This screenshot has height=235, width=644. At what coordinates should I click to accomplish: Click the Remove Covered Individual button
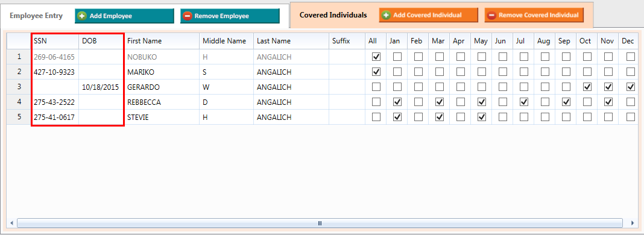click(x=534, y=15)
